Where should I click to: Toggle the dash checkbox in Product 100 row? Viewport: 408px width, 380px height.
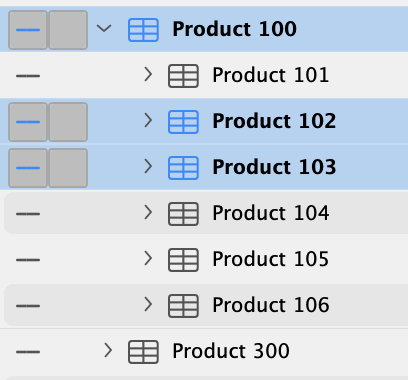28,30
